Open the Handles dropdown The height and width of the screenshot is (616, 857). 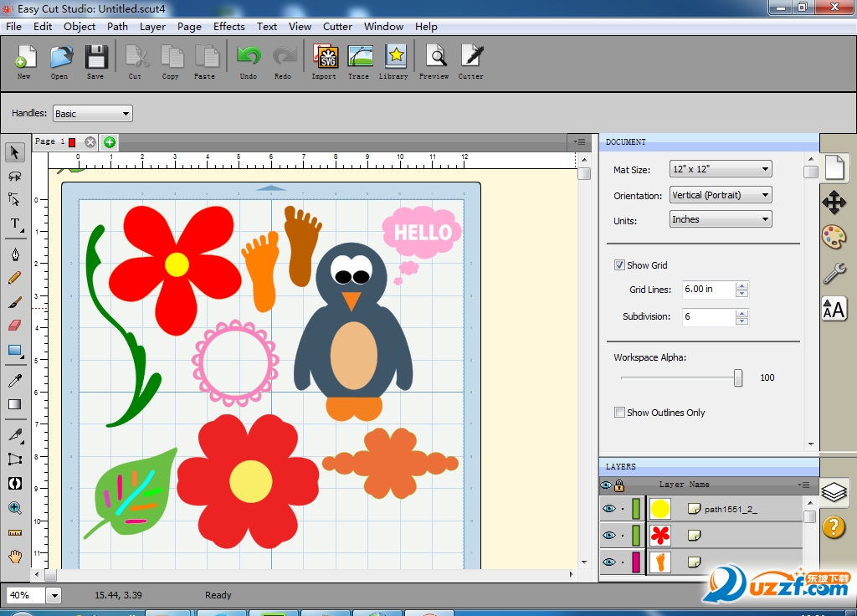click(x=92, y=114)
